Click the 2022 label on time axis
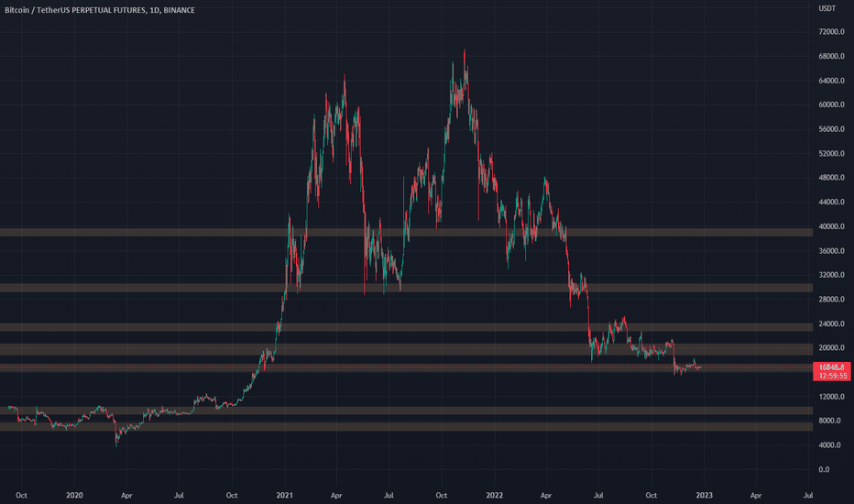The width and height of the screenshot is (854, 504). [495, 495]
